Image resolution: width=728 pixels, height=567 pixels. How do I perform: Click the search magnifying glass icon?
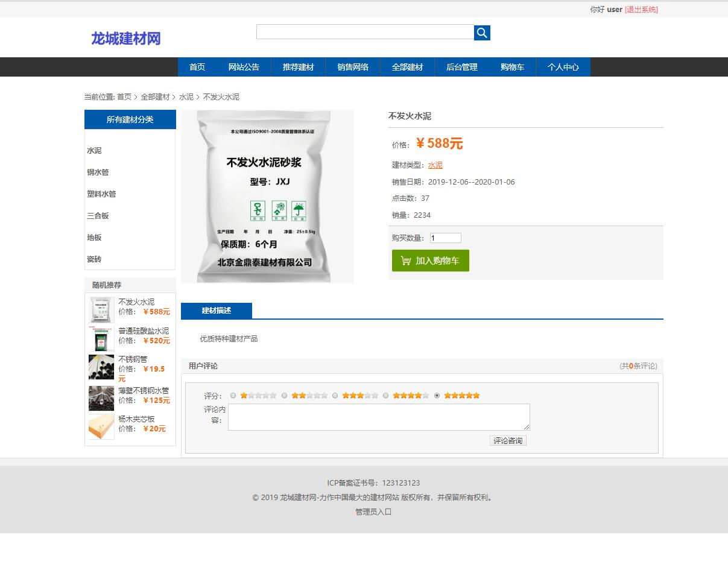pos(481,33)
